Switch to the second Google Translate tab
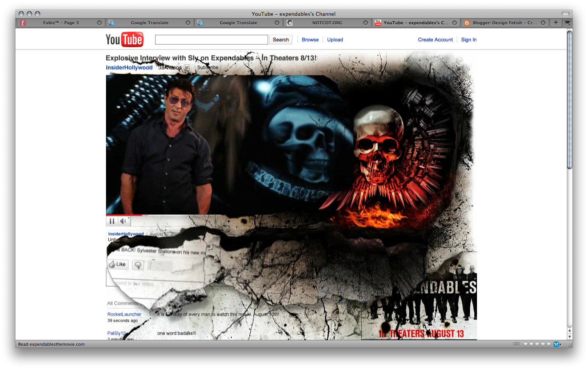This screenshot has width=588, height=369. coord(238,23)
